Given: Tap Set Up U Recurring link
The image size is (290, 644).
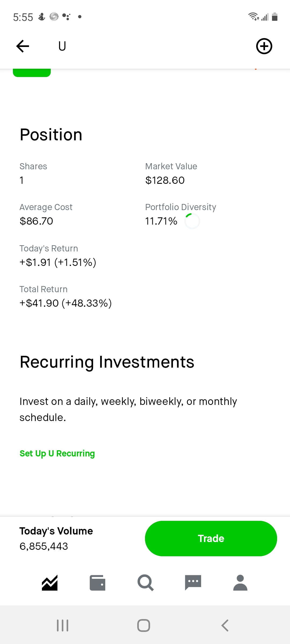Looking at the screenshot, I should pyautogui.click(x=57, y=453).
